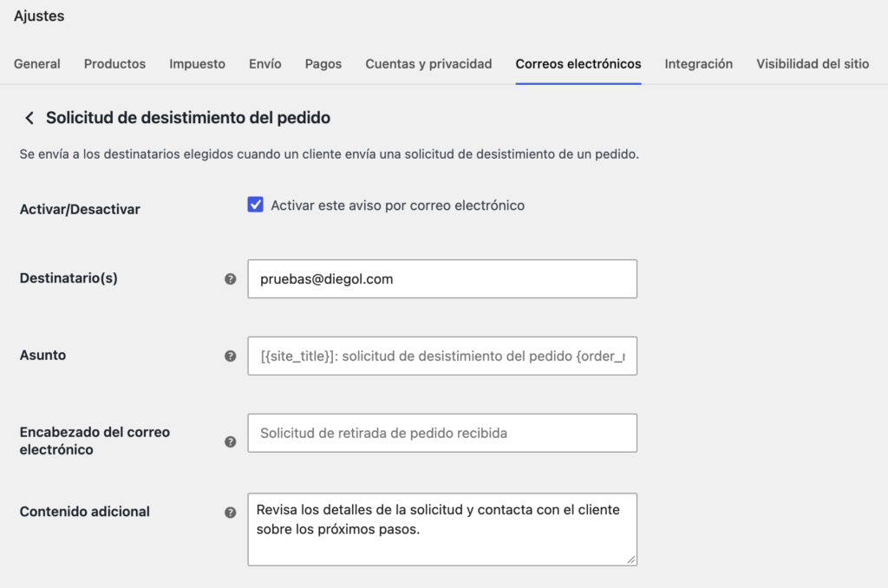The image size is (888, 588).
Task: Focus the Encabezado del correo electrónico field
Action: pos(442,433)
